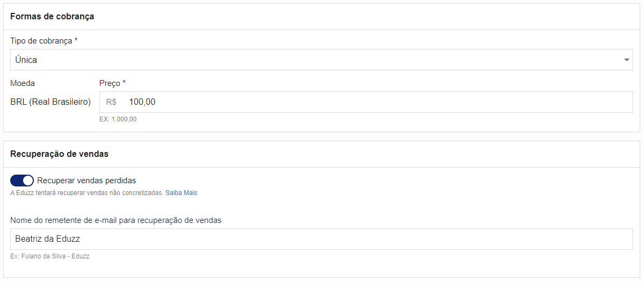The width and height of the screenshot is (644, 281).
Task: Disable the Recuperar vendas perdidas switch
Action: click(x=22, y=181)
